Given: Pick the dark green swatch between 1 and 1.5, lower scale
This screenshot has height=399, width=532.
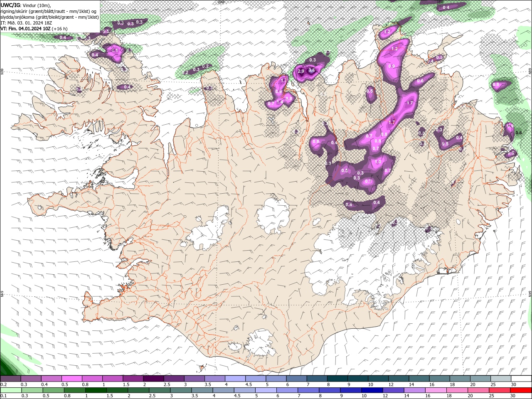Looking at the screenshot, I should 96,390.
